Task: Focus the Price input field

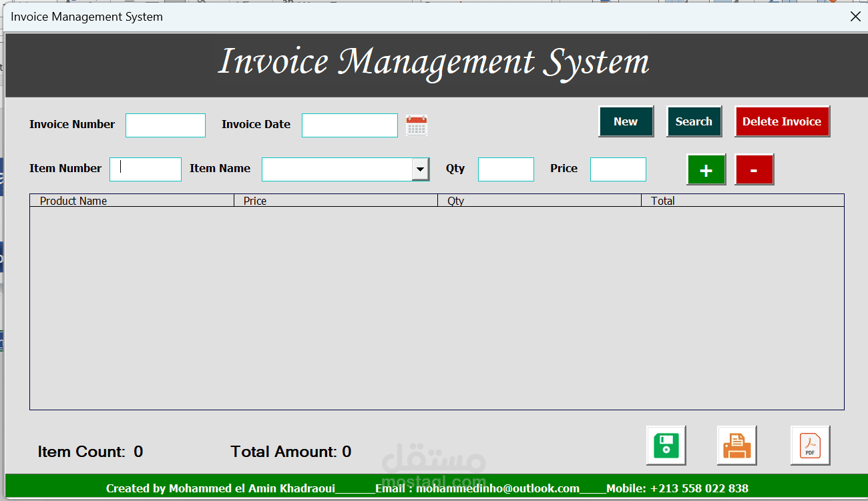Action: tap(618, 169)
